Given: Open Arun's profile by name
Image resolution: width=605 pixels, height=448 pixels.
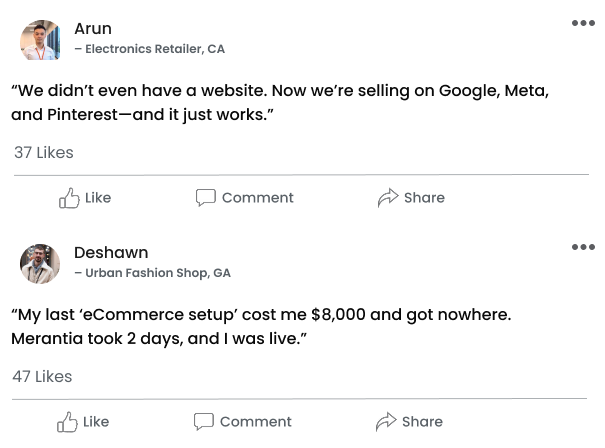Looking at the screenshot, I should click(93, 28).
